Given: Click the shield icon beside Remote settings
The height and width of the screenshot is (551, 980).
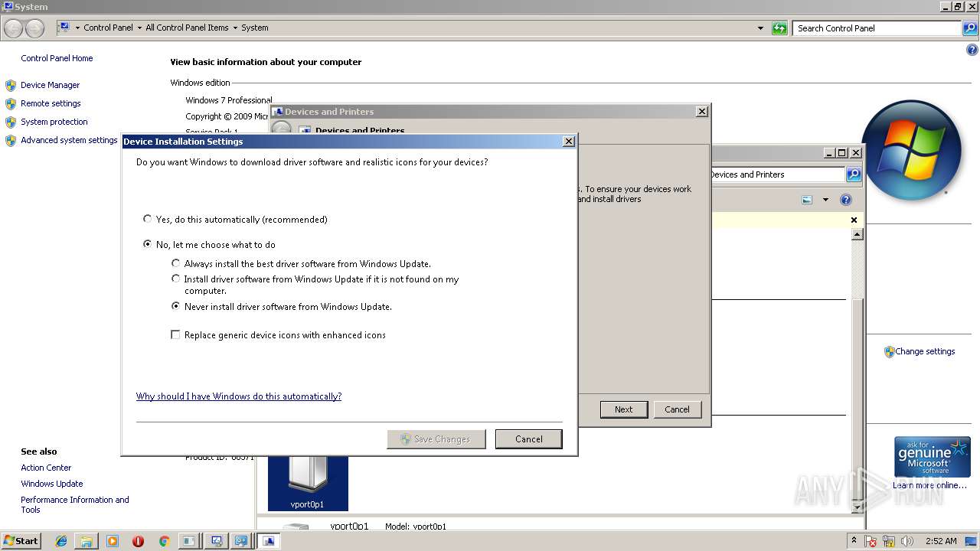Looking at the screenshot, I should click(11, 103).
